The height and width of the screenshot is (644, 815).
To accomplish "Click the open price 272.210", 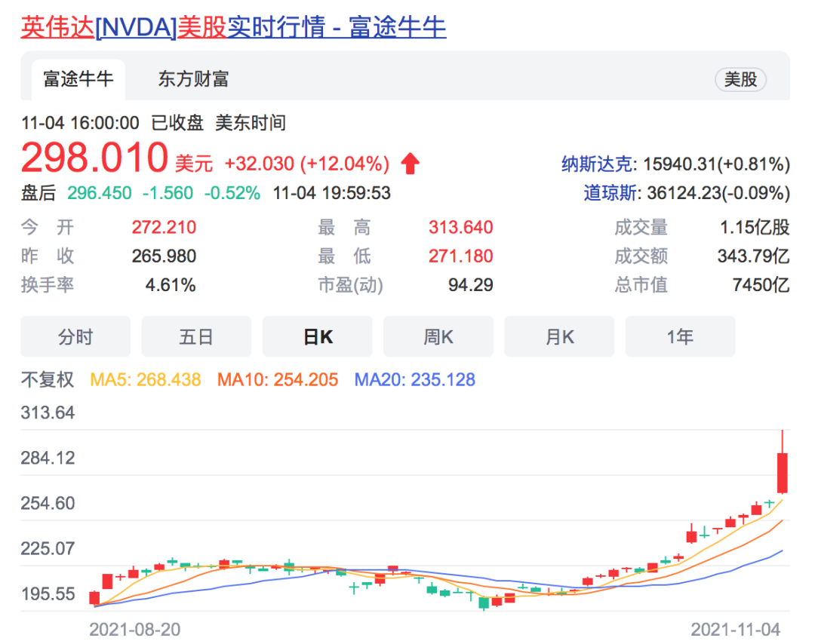I will point(164,228).
